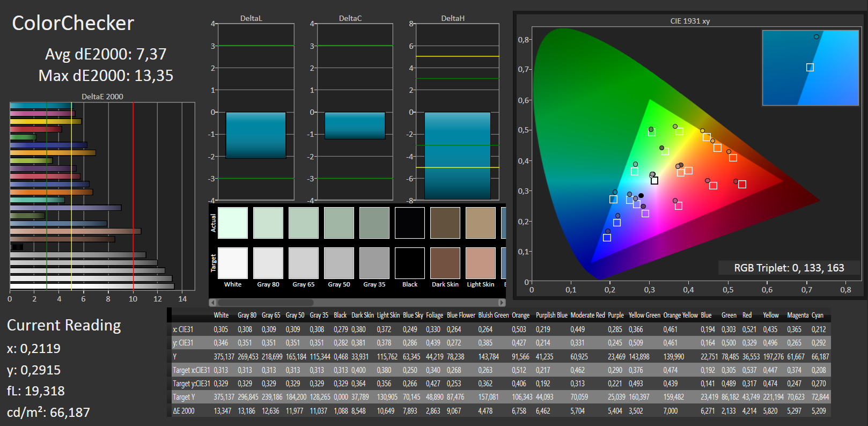Select the Actual Light Skin swatch

coord(481,223)
